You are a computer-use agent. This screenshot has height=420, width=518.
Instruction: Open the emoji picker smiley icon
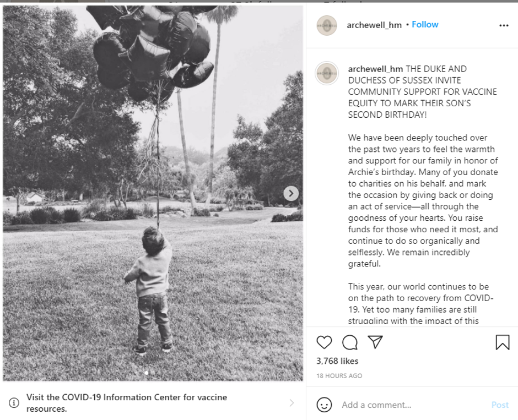pyautogui.click(x=325, y=405)
